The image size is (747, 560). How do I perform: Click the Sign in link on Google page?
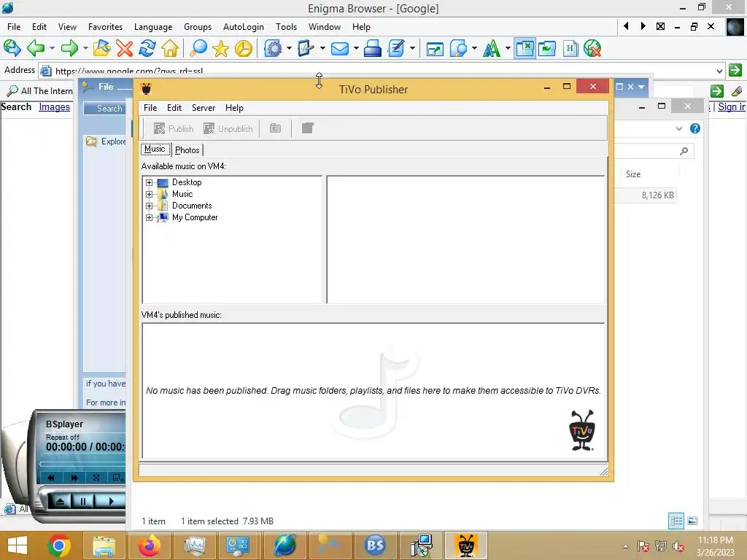tap(732, 107)
